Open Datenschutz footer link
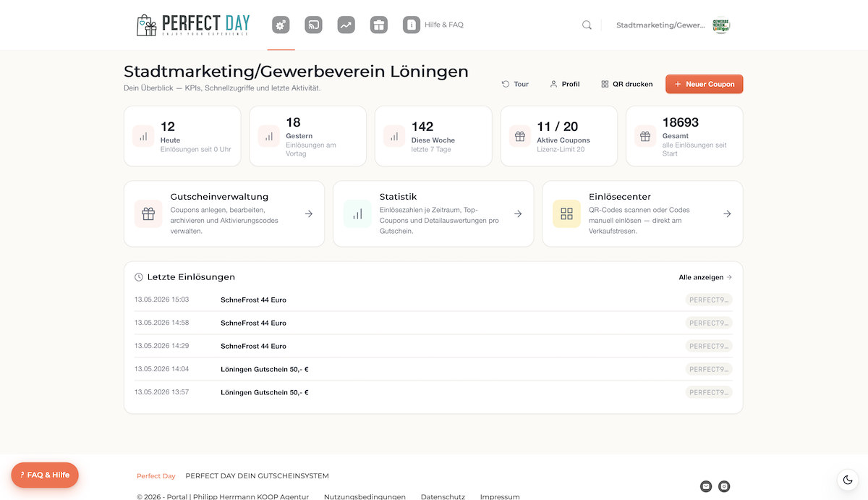 click(443, 496)
